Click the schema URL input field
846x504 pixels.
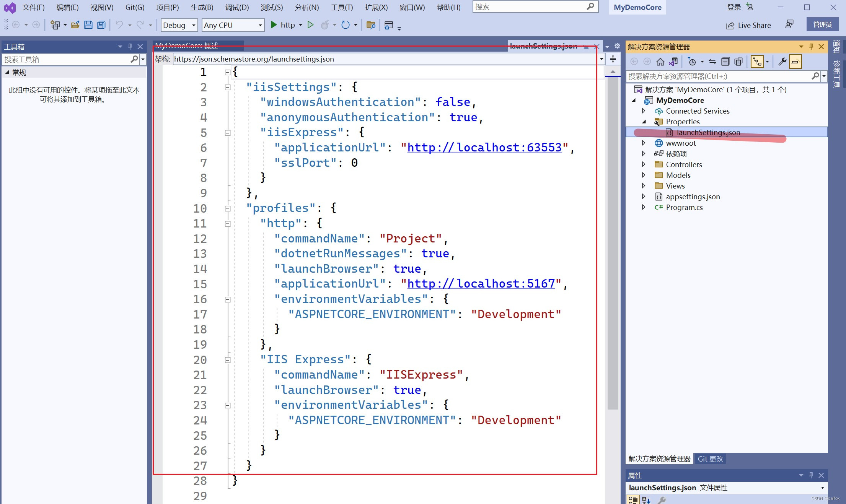pos(383,59)
